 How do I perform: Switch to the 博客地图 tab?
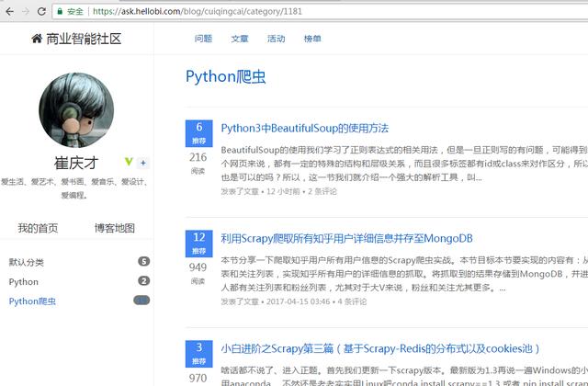coord(114,228)
